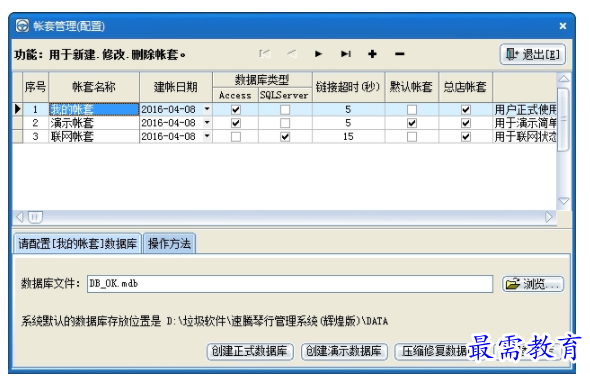Go to next record navigator arrow
The height and width of the screenshot is (379, 590).
coord(318,54)
